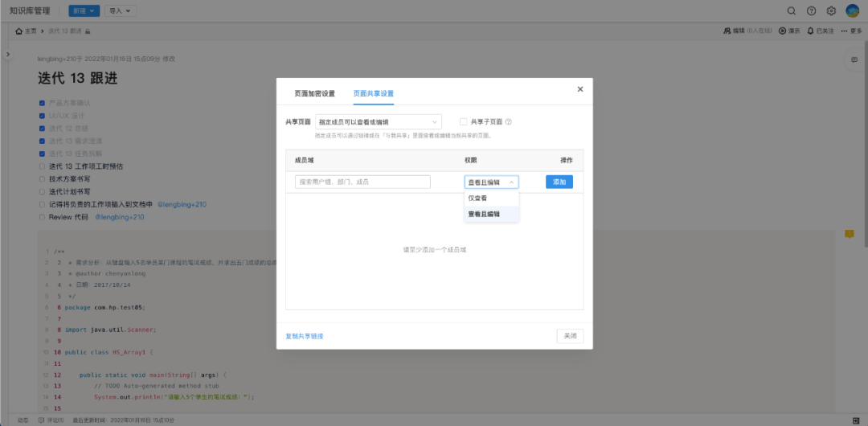The height and width of the screenshot is (426, 868).
Task: Open the search magnifier icon
Action: pyautogui.click(x=792, y=10)
